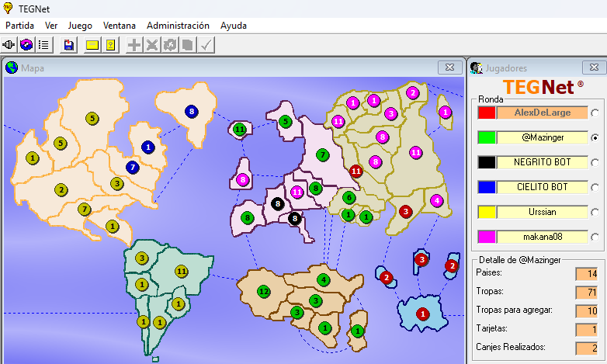Screen dimensions: 607x364
Task: Select the NEGRITO BOT radio button
Action: [x=595, y=163]
